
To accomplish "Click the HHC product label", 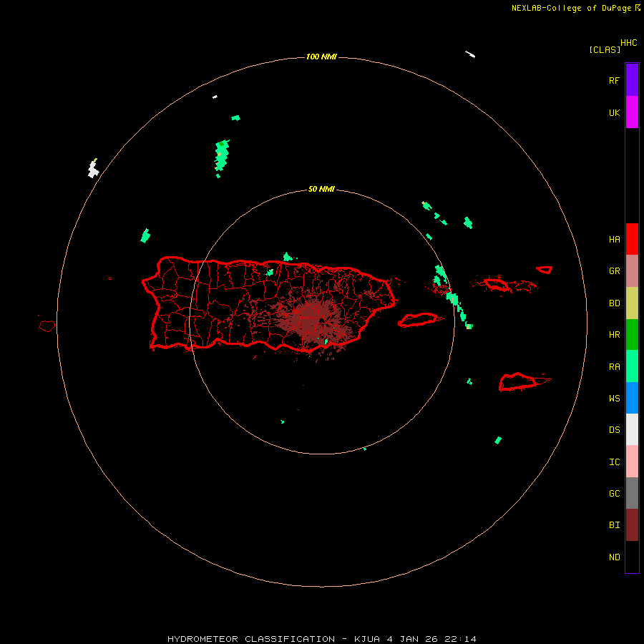I will 629,43.
